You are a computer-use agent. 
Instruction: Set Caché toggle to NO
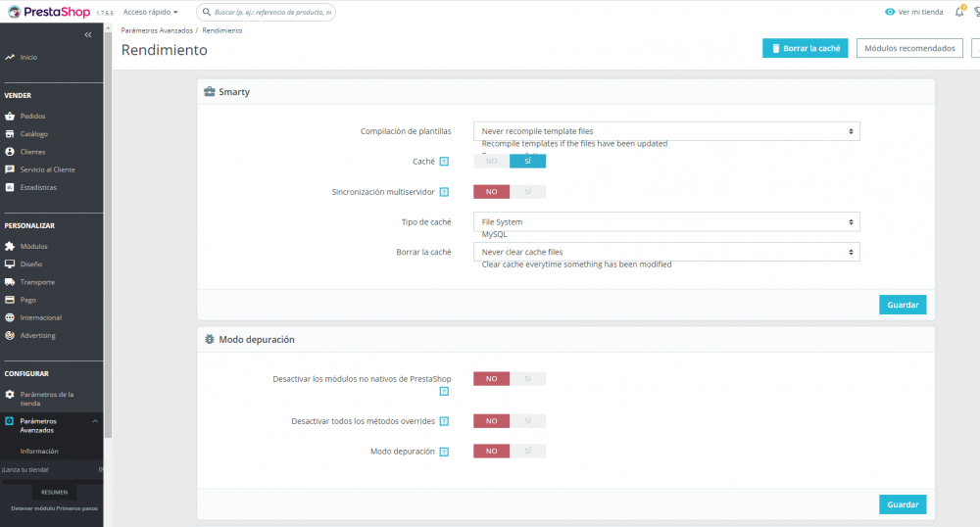click(x=491, y=161)
